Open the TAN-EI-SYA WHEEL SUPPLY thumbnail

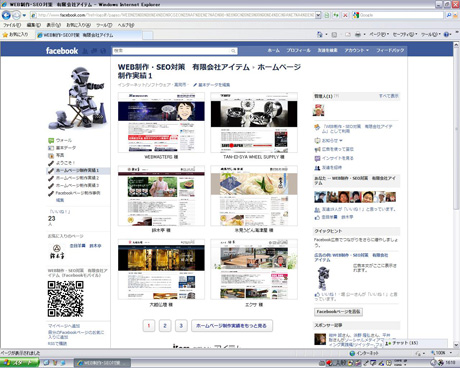point(254,122)
